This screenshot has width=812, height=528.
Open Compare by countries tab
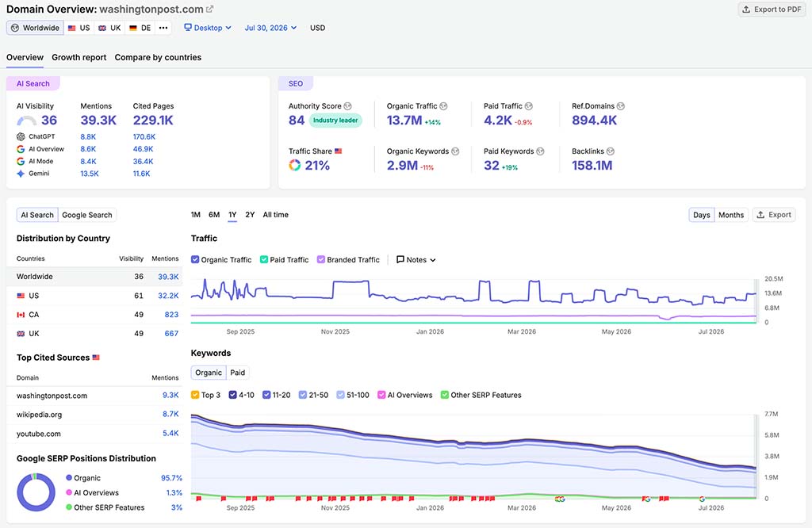click(158, 57)
